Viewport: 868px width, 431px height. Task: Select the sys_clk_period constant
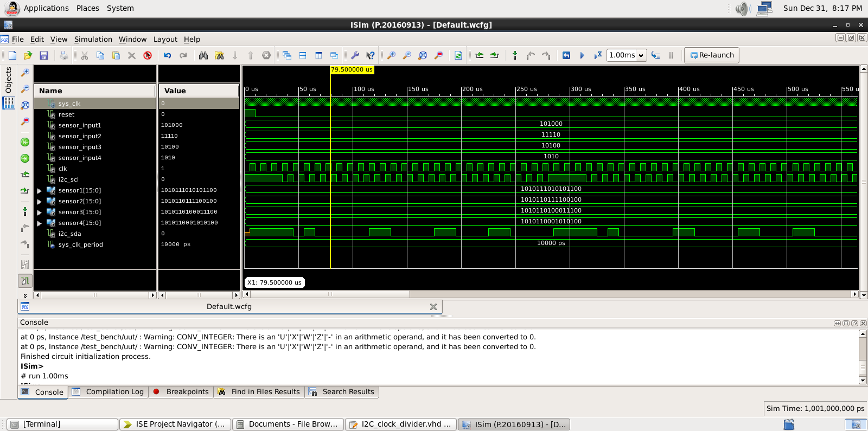(x=80, y=245)
